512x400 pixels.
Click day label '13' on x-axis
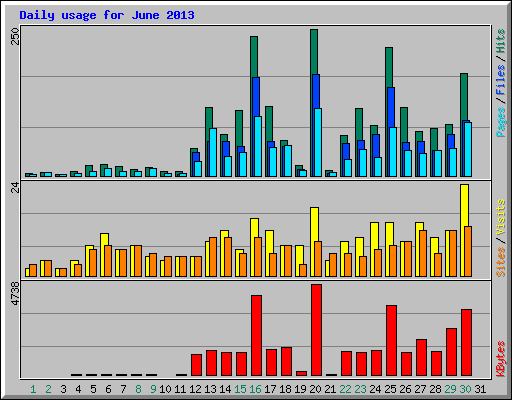click(210, 389)
